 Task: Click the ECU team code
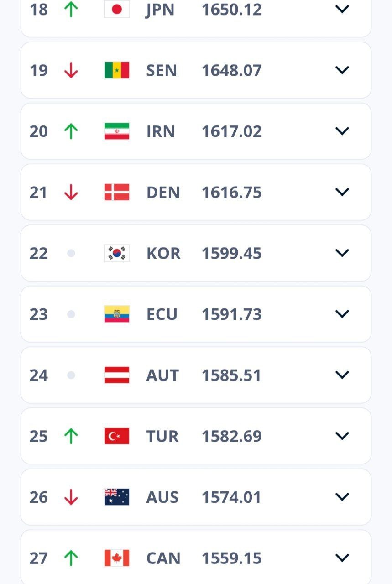click(162, 314)
